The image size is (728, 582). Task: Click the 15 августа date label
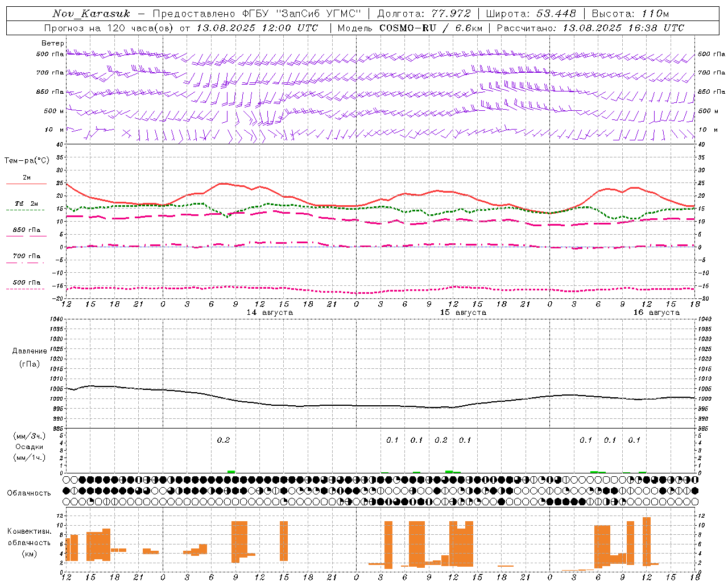463,313
